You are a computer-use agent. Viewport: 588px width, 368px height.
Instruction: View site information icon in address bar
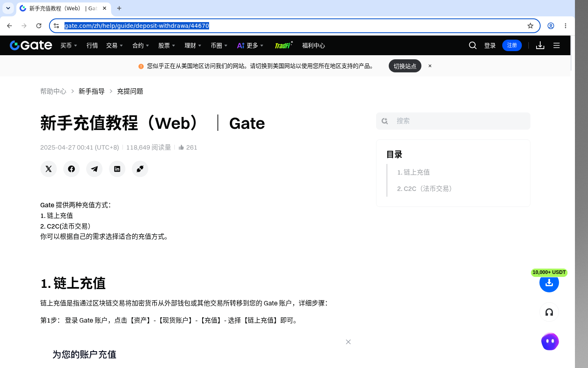click(56, 26)
